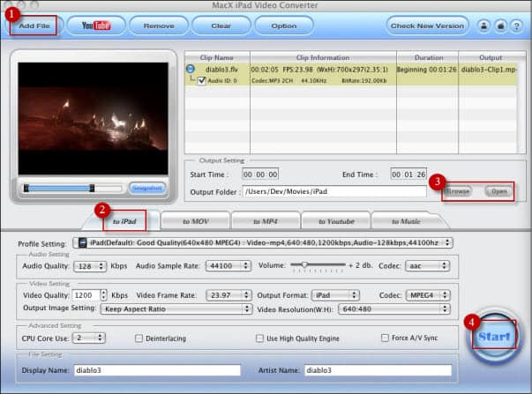
Task: Click the toolbar icon left of help
Action: [x=500, y=26]
